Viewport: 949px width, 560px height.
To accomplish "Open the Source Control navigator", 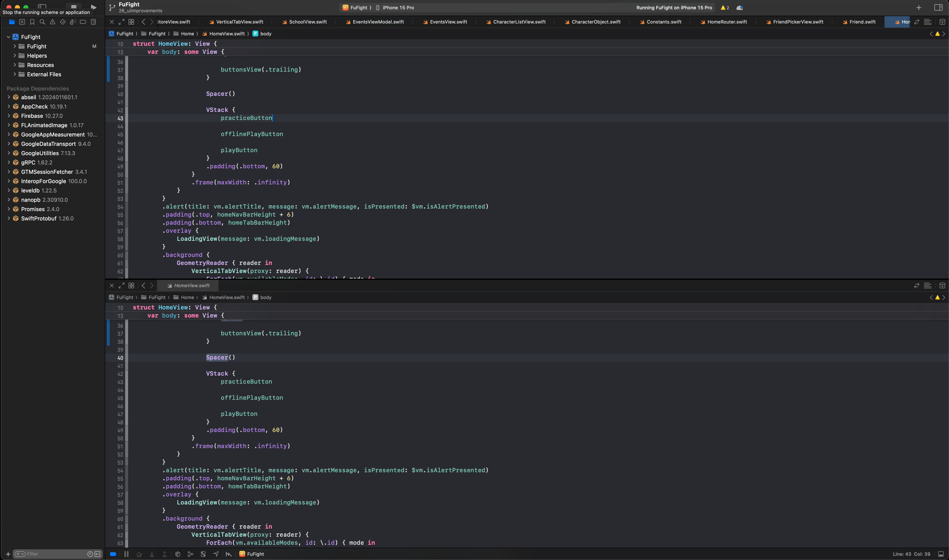I will (x=22, y=22).
